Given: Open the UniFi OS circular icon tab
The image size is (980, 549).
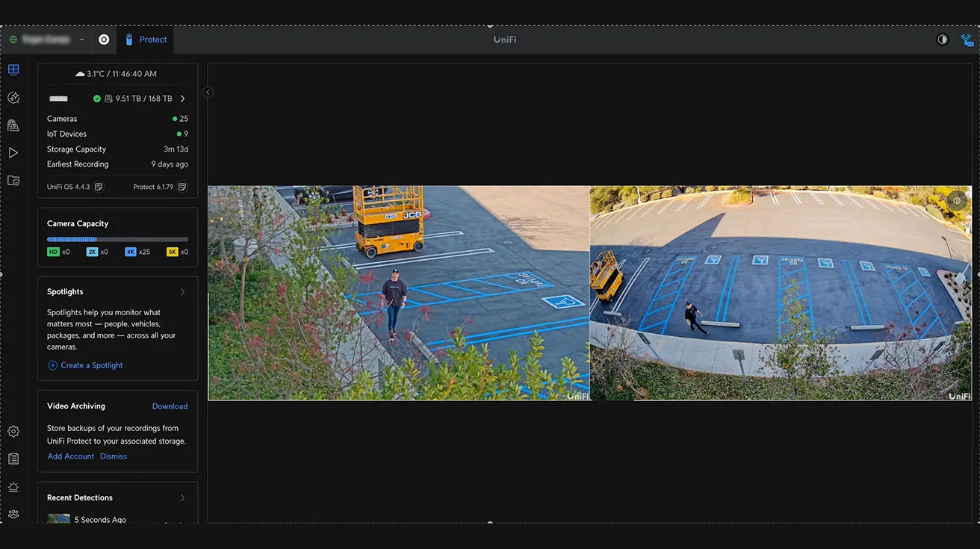Looking at the screenshot, I should pyautogui.click(x=104, y=40).
